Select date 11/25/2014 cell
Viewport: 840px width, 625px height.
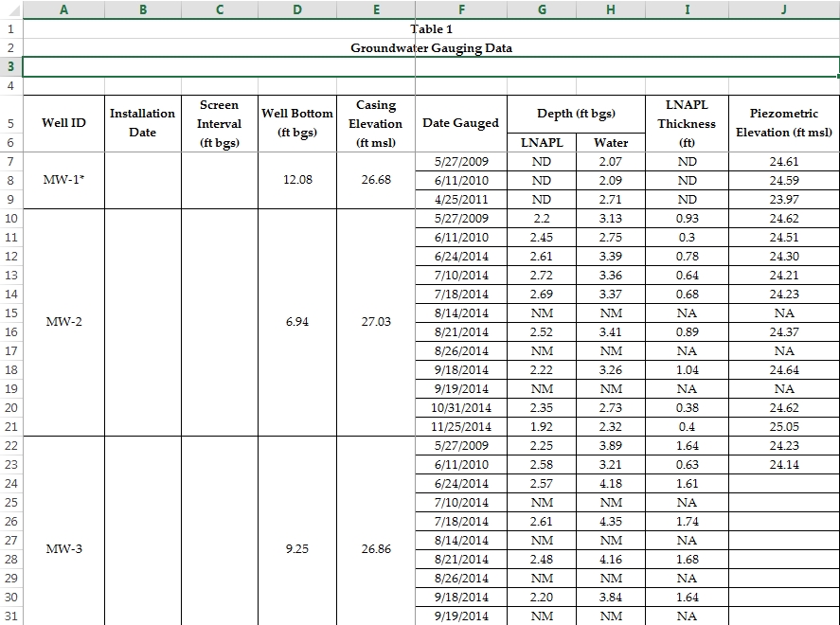(x=461, y=427)
